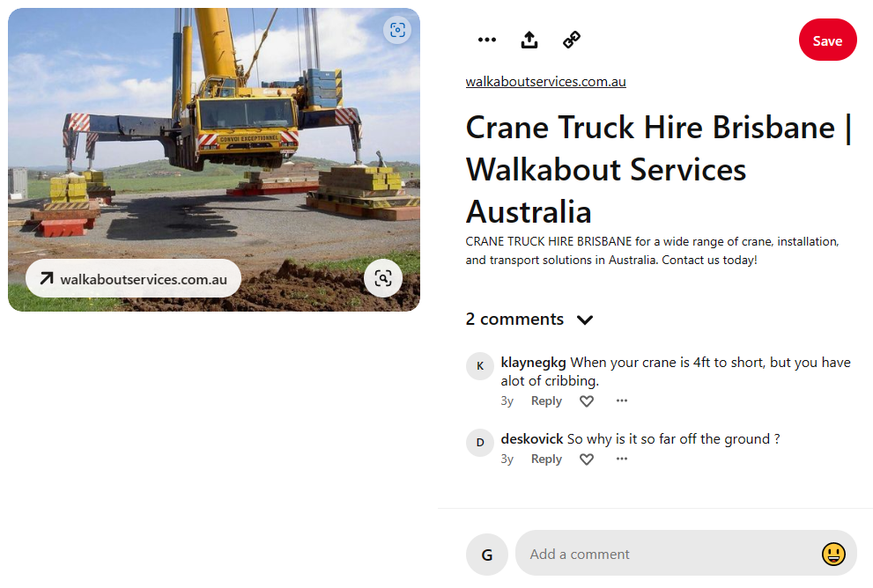
Task: Open more options on klaynegkg's comment
Action: tap(622, 401)
